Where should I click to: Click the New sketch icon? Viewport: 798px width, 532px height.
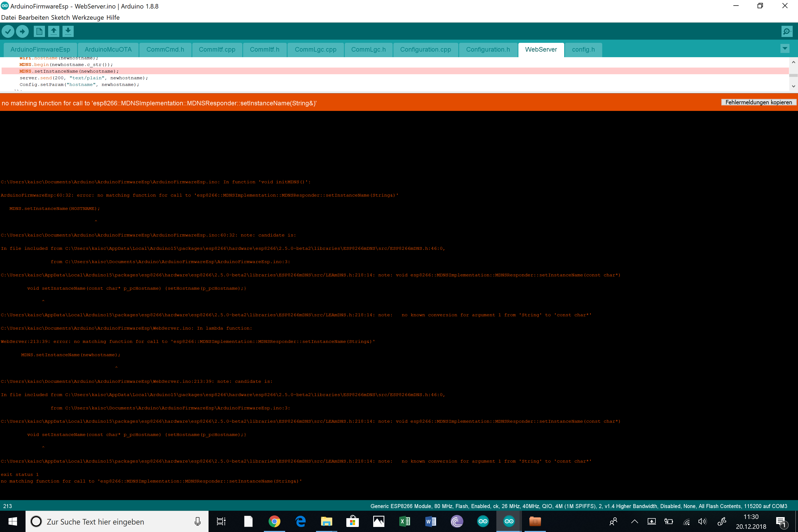tap(39, 32)
